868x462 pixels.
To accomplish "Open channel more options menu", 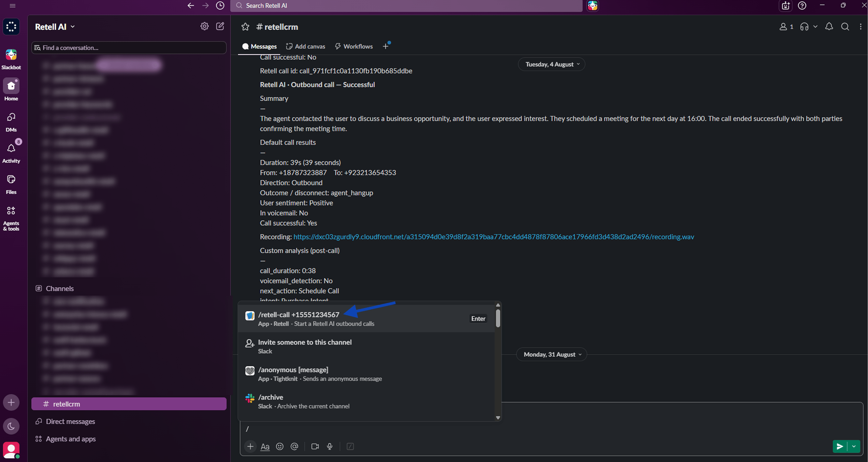I will tap(861, 27).
